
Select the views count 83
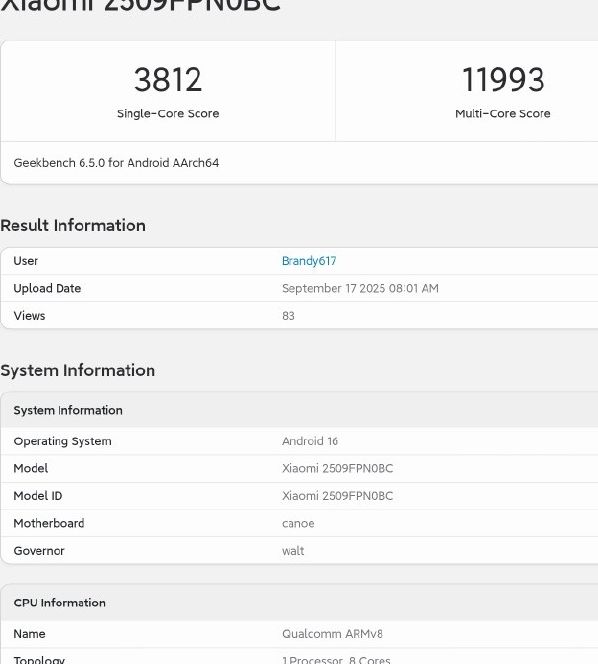(288, 316)
